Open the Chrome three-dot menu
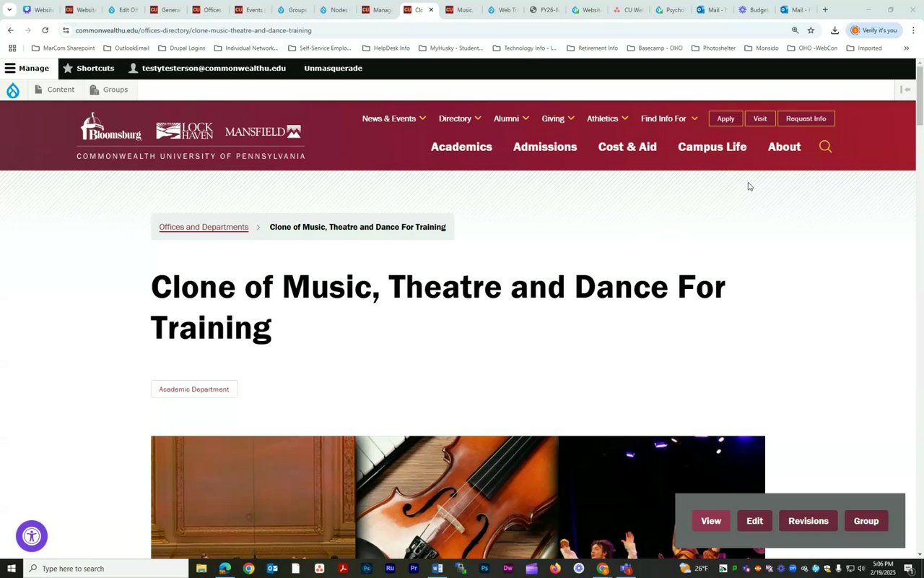This screenshot has height=578, width=924. pyautogui.click(x=913, y=30)
